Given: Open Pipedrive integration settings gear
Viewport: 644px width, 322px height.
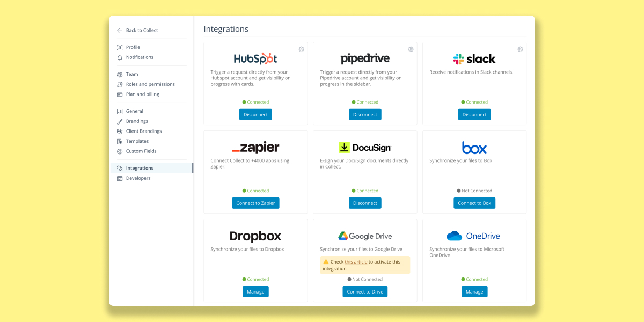Looking at the screenshot, I should (411, 49).
